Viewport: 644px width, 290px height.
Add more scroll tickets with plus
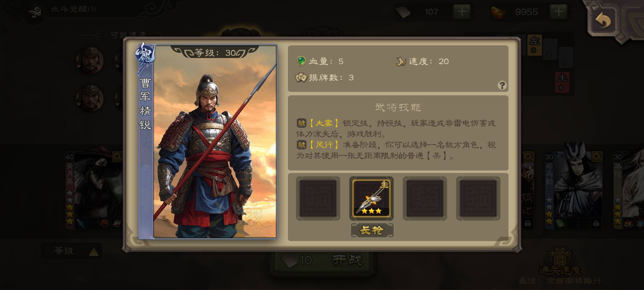tap(462, 12)
